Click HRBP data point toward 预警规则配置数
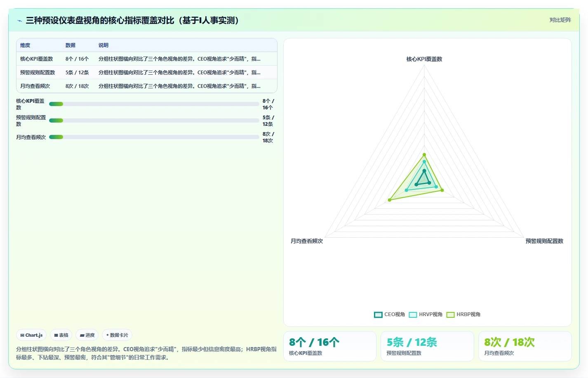This screenshot has height=378, width=588. click(442, 190)
